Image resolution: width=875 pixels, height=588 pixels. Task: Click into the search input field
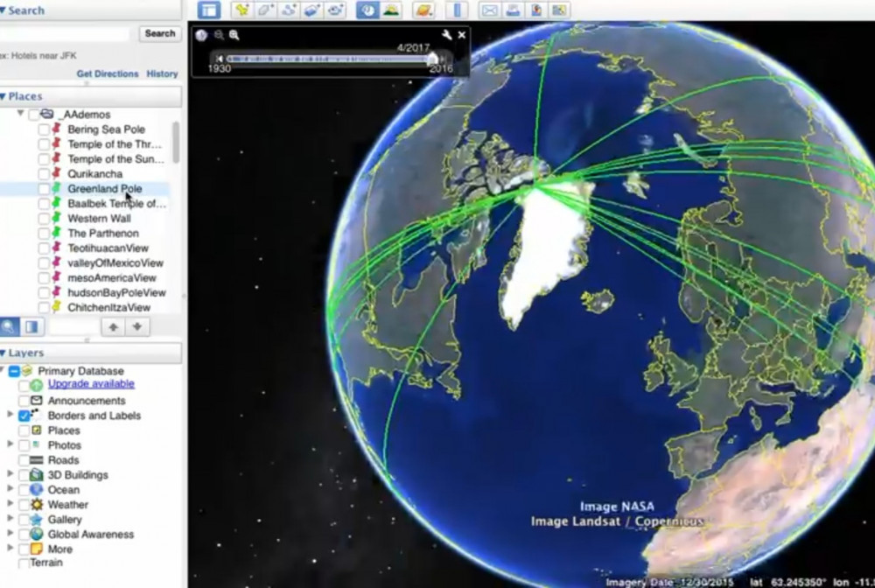[65, 34]
